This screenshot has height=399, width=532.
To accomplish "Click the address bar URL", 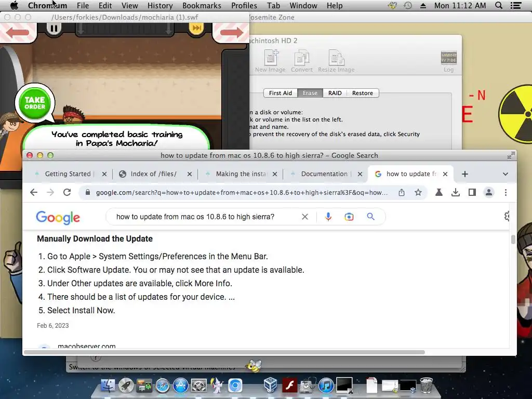I will (241, 193).
